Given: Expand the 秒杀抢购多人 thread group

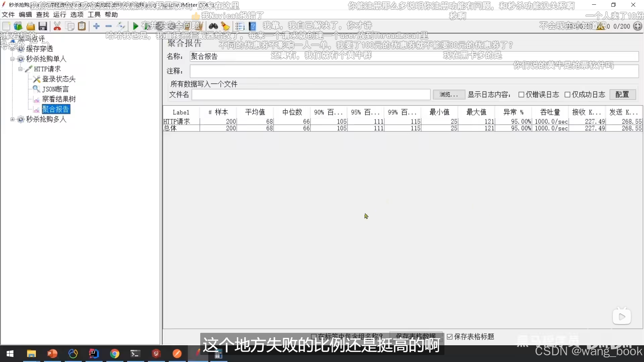Looking at the screenshot, I should tap(12, 119).
